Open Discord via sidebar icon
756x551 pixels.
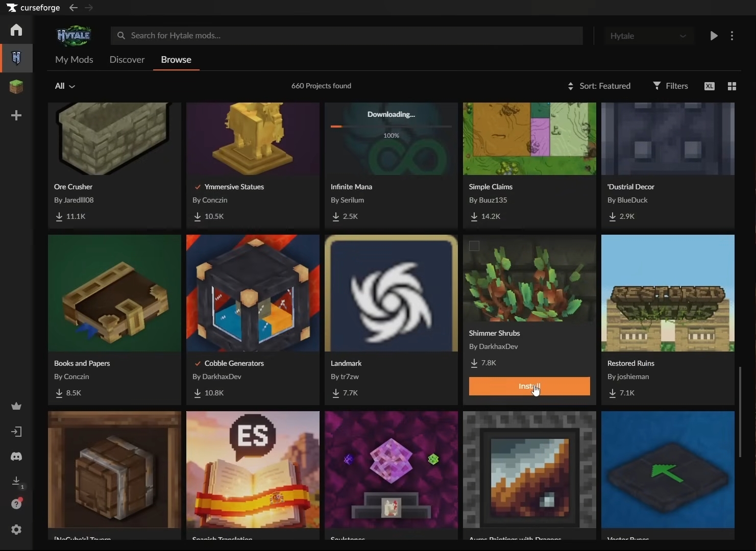pyautogui.click(x=16, y=457)
